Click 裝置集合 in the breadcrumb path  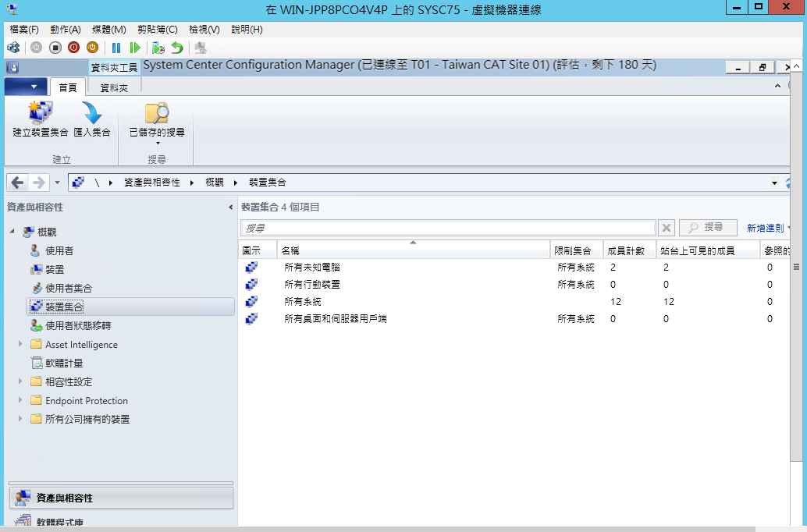click(x=267, y=182)
